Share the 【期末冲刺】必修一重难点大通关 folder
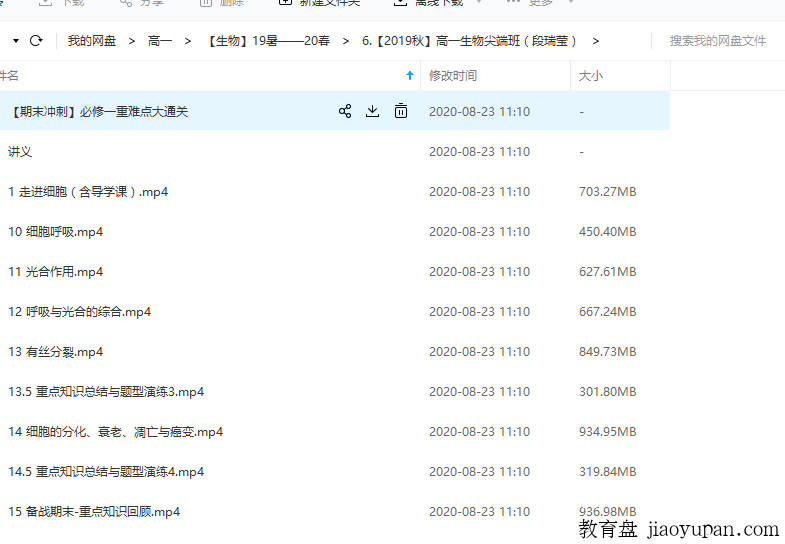This screenshot has width=785, height=544. 345,111
